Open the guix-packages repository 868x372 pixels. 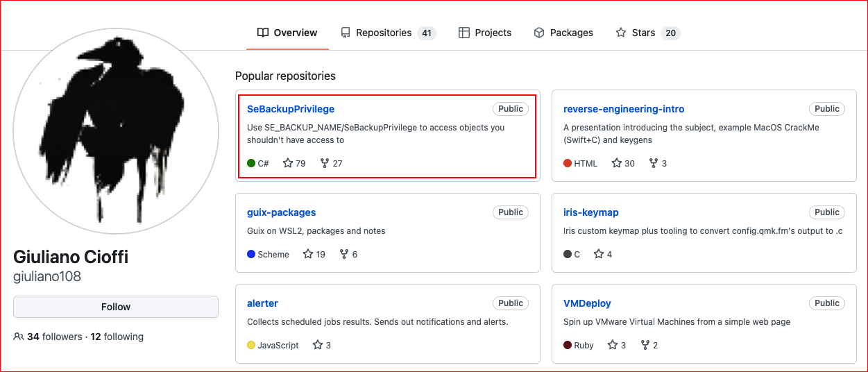coord(282,212)
